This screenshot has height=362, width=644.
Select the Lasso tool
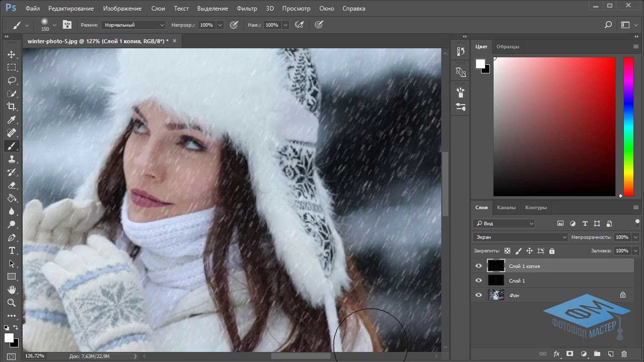pyautogui.click(x=12, y=80)
